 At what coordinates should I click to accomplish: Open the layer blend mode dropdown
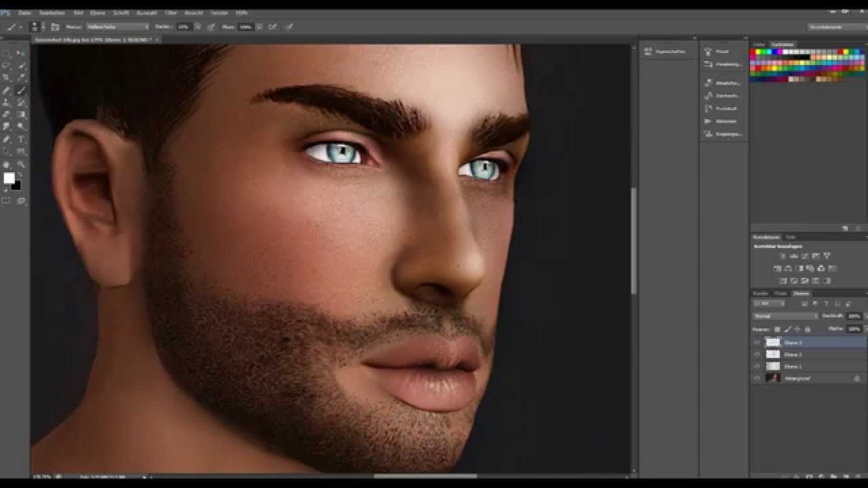point(785,316)
